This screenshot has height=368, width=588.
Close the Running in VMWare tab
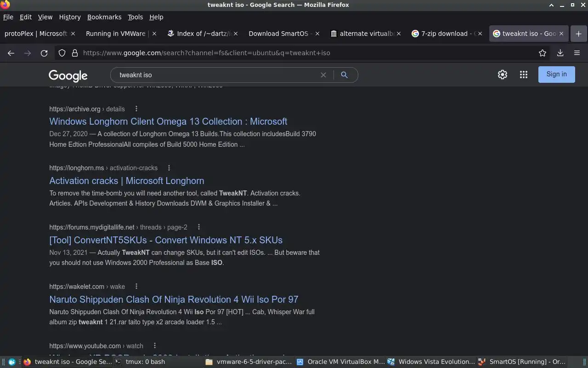pos(154,34)
